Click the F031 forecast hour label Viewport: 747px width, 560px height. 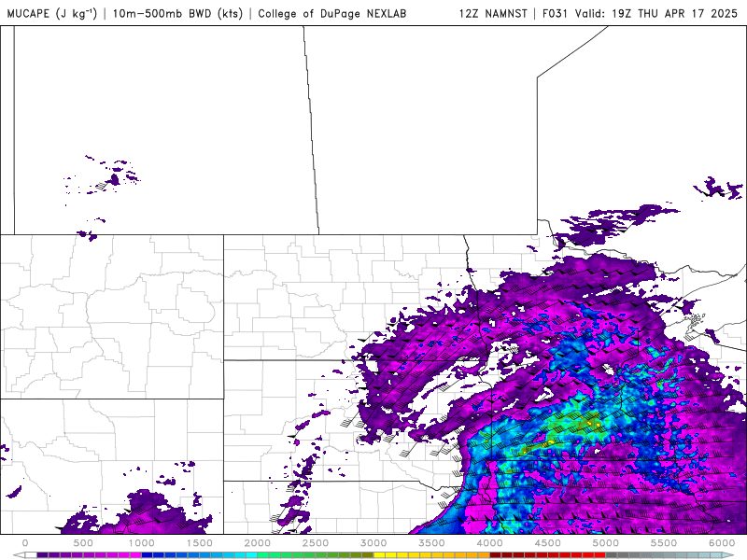555,13
